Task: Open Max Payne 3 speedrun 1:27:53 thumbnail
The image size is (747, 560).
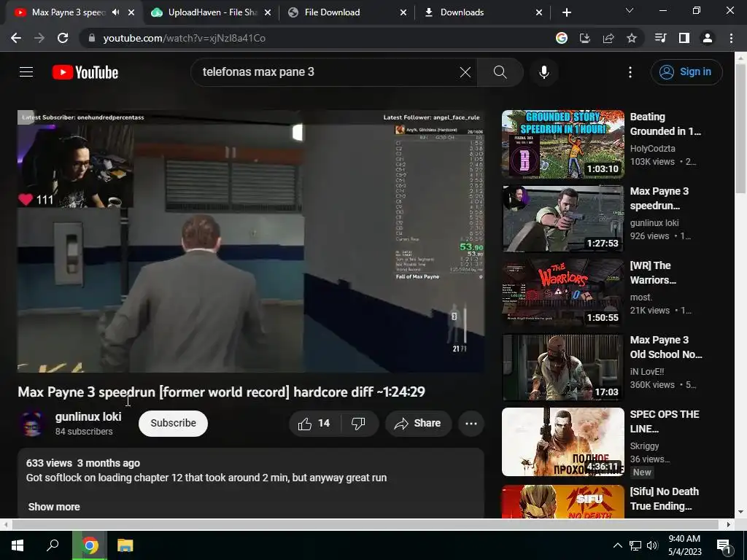Action: (x=562, y=219)
